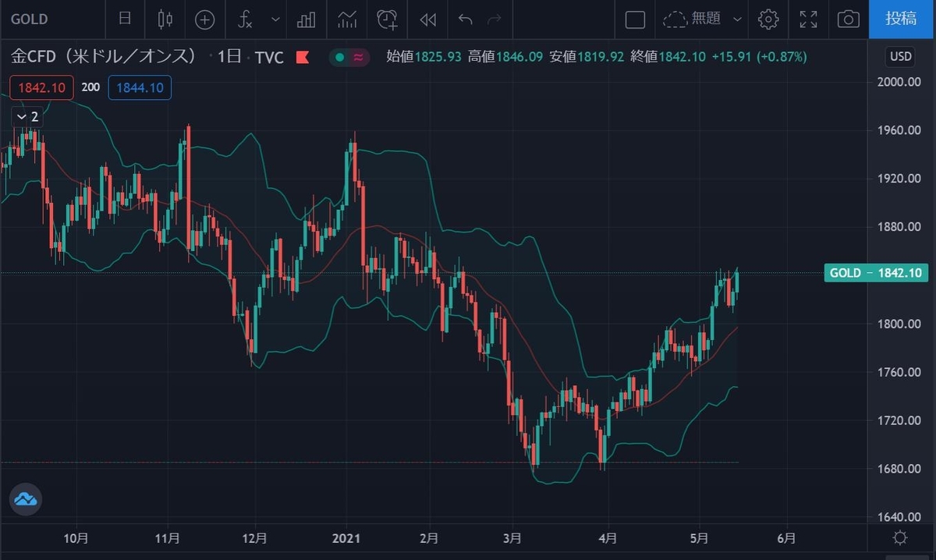Click the compare or add symbol plus icon

click(204, 19)
